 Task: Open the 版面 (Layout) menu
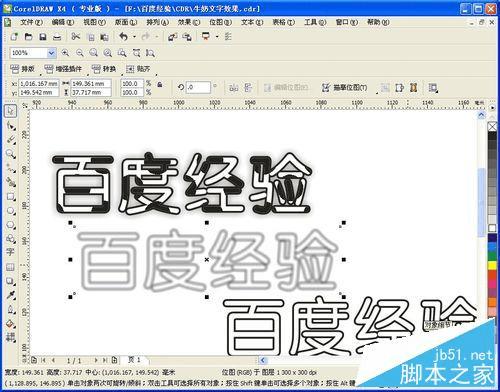(x=126, y=22)
